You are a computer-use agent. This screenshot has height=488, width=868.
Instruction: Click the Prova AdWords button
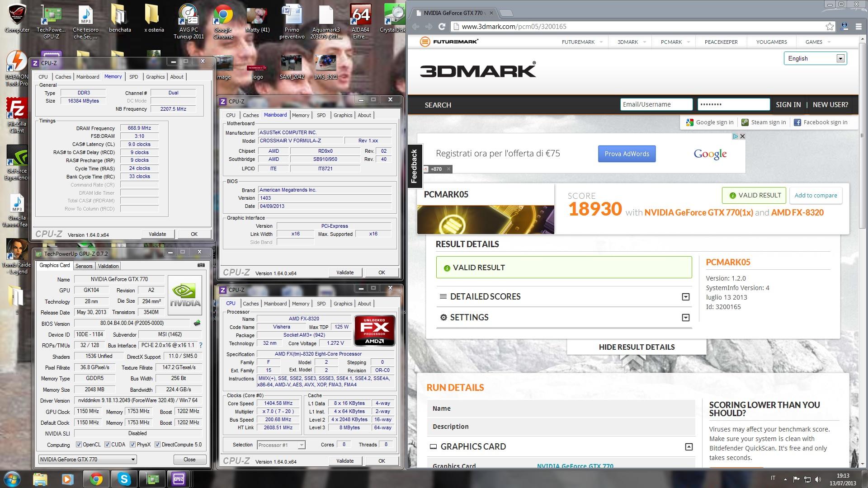pos(627,154)
